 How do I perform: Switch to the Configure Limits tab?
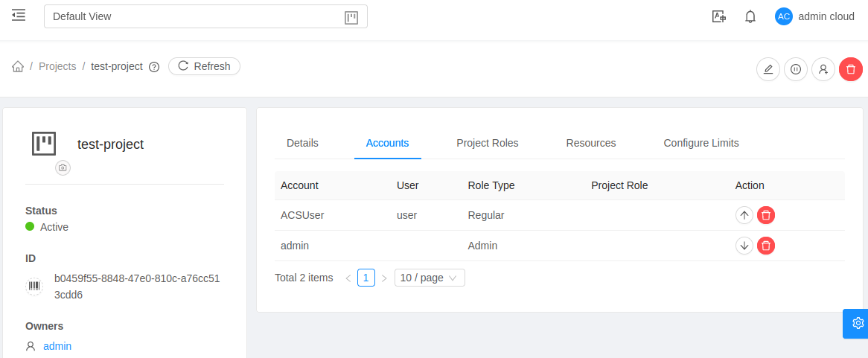coord(701,143)
